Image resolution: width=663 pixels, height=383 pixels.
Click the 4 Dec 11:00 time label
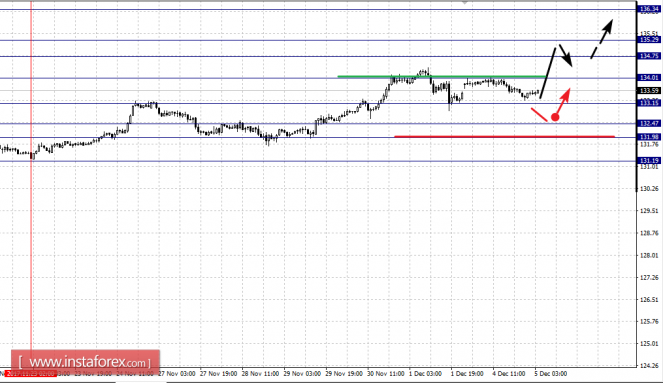tap(509, 374)
